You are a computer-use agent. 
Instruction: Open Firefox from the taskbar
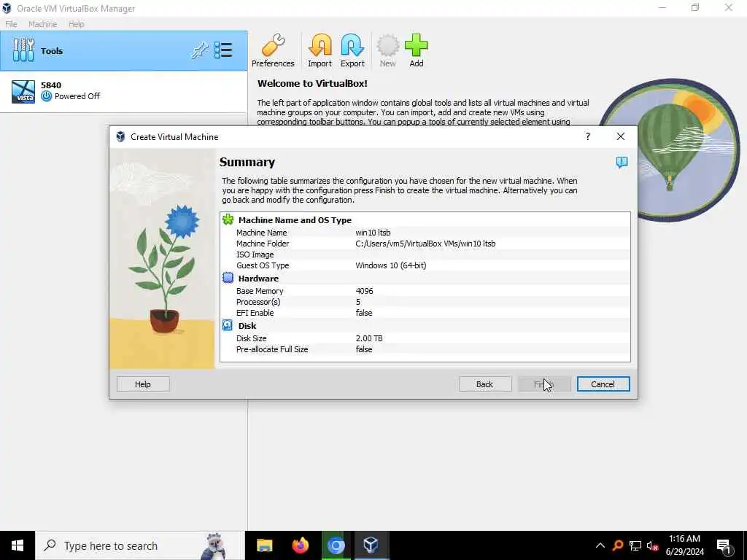300,545
